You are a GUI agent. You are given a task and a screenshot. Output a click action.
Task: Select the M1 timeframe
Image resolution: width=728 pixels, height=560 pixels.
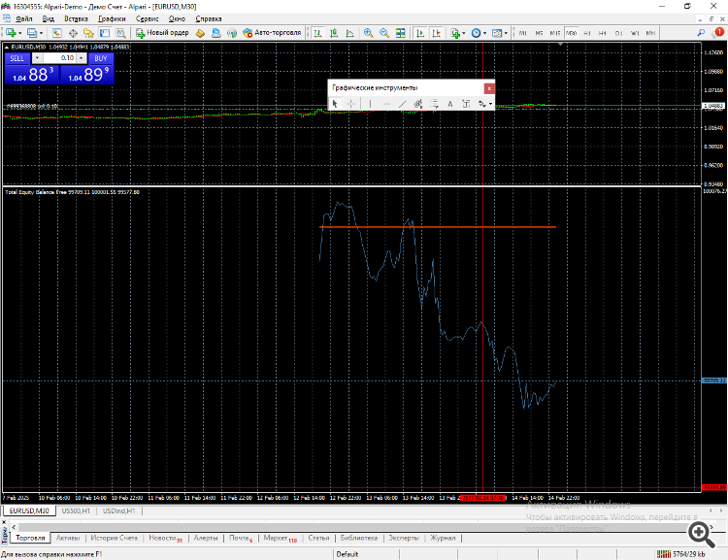point(523,33)
